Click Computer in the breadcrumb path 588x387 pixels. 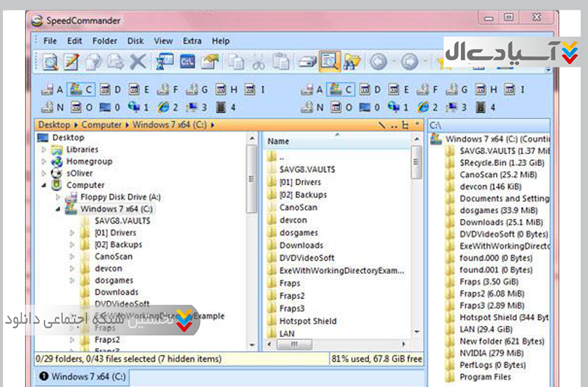click(101, 125)
